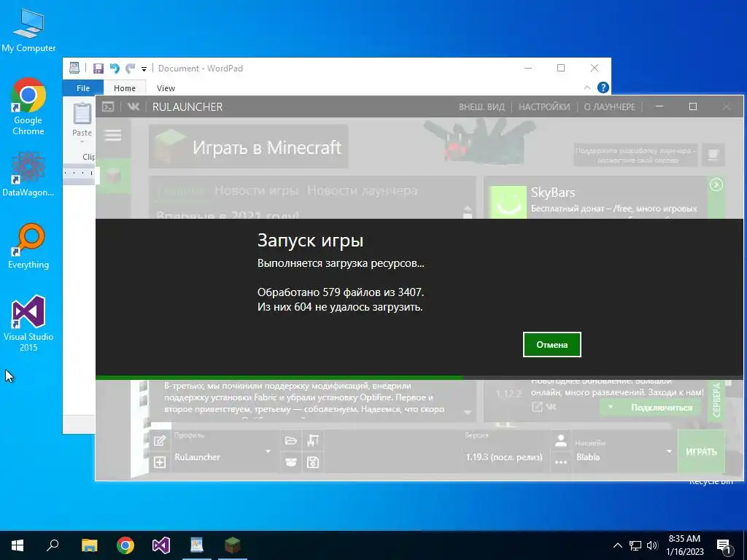Screen dimensions: 747x560
Task: Click the arrow circle icon next to SkyBars
Action: click(x=716, y=184)
